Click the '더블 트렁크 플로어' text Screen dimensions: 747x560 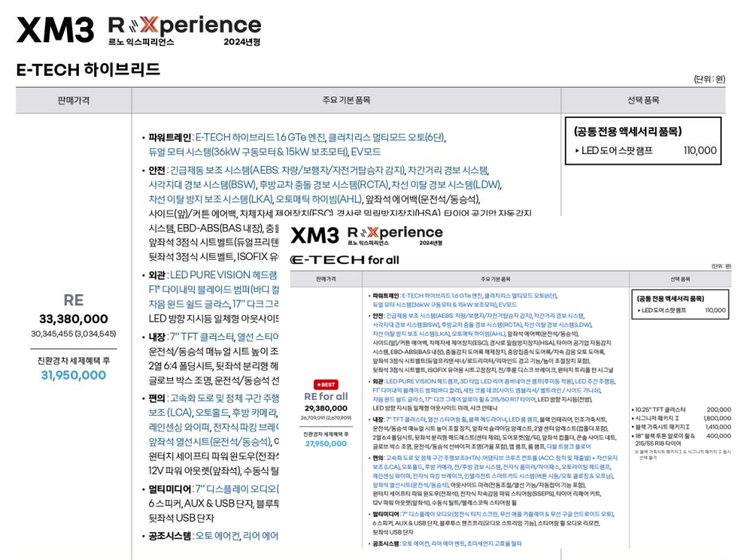[568, 447]
